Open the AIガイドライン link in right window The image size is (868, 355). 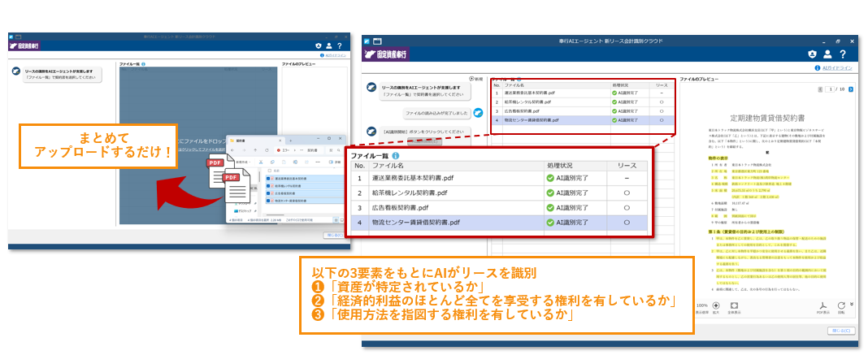[x=840, y=69]
